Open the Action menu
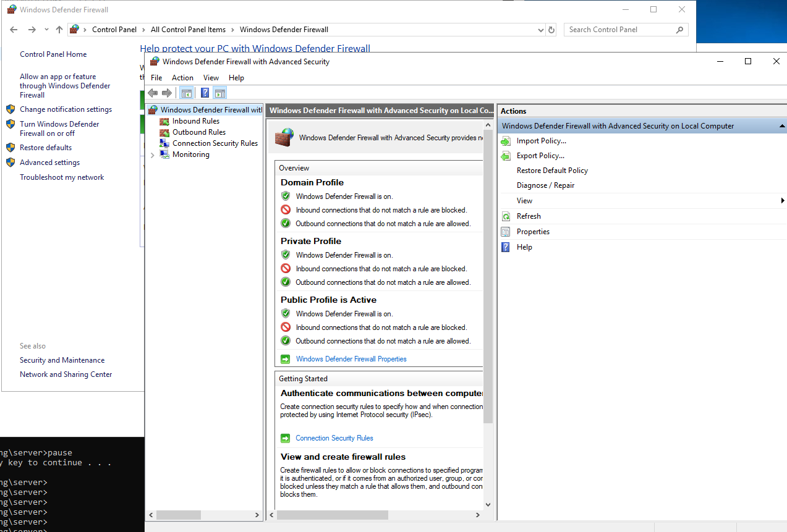Screen dimensions: 787x532 point(182,78)
